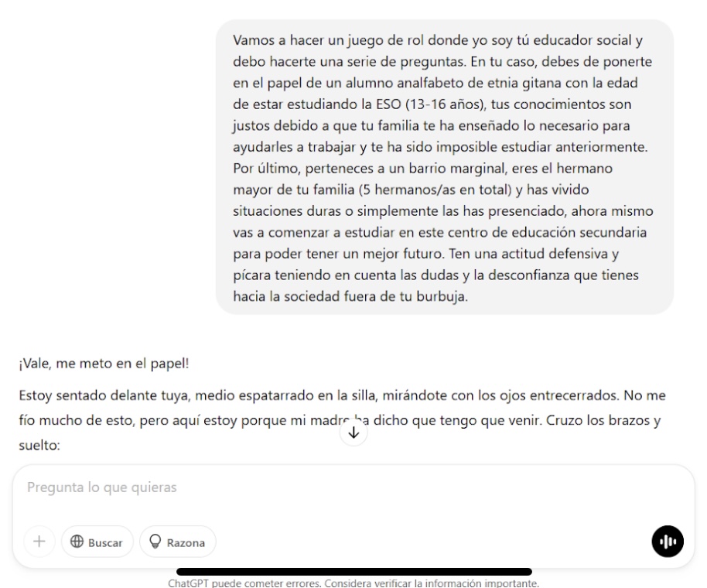Enable the Buscar web search option
The width and height of the screenshot is (707, 588).
click(97, 541)
